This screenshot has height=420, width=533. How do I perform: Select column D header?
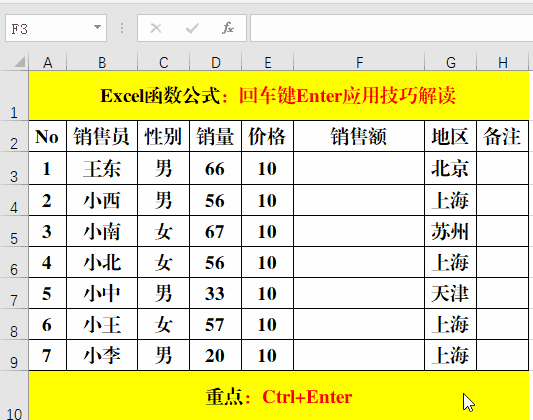216,62
